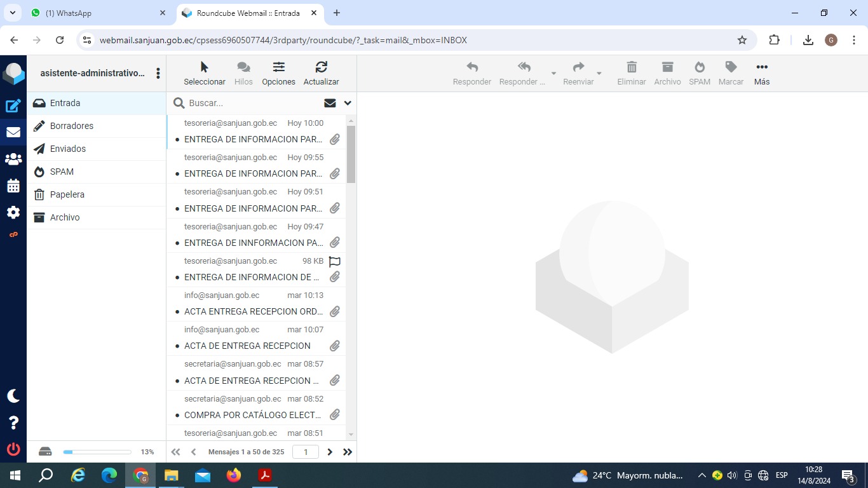Toggle the unread envelope filter in search bar

(330, 103)
